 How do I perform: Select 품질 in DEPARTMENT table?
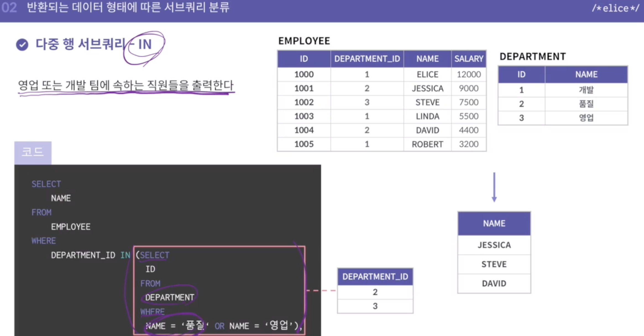click(x=586, y=104)
